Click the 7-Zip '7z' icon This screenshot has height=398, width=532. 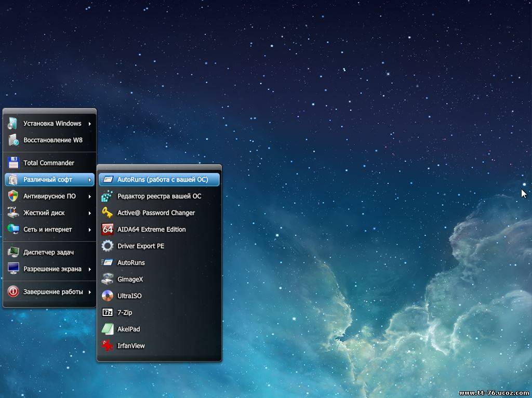click(x=107, y=312)
